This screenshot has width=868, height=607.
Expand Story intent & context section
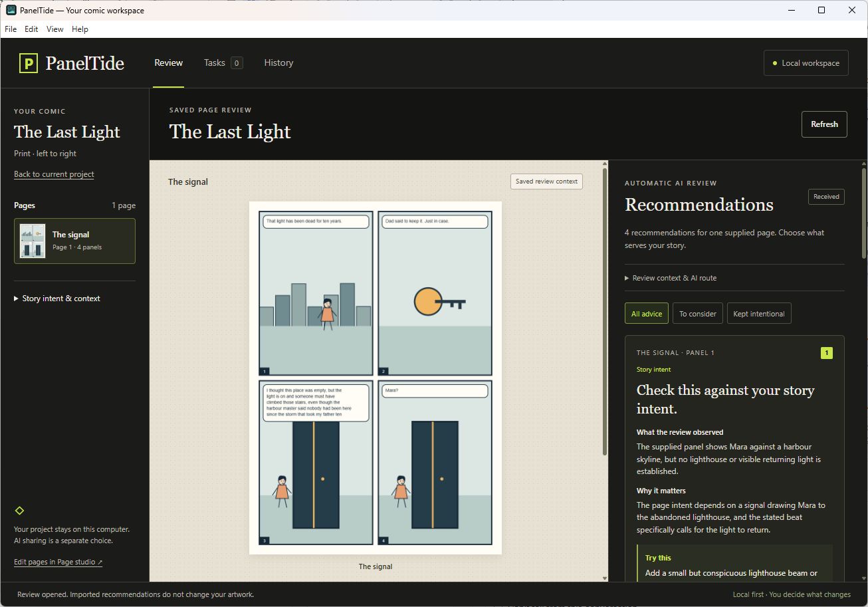click(57, 299)
